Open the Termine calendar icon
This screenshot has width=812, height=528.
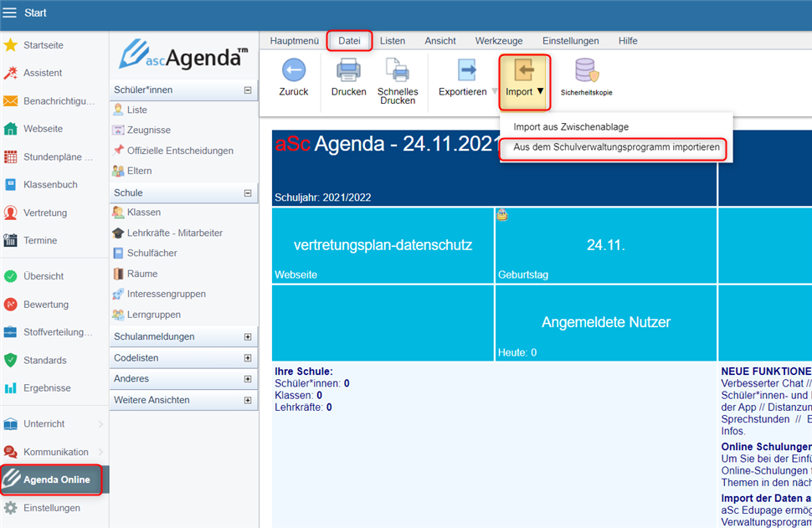pyautogui.click(x=10, y=240)
